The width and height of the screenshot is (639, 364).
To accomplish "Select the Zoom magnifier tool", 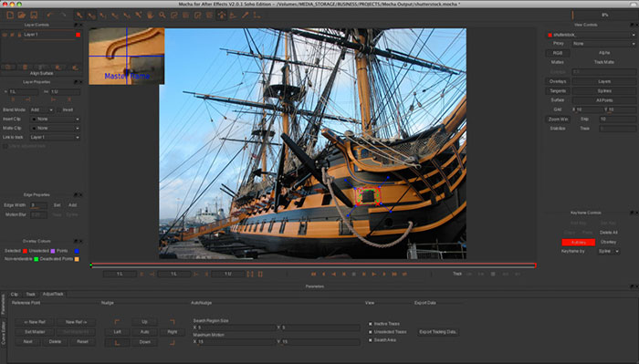I will pos(162,16).
